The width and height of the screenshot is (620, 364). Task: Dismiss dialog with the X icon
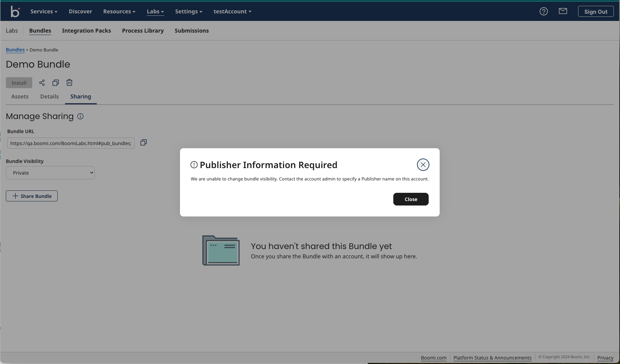423,165
